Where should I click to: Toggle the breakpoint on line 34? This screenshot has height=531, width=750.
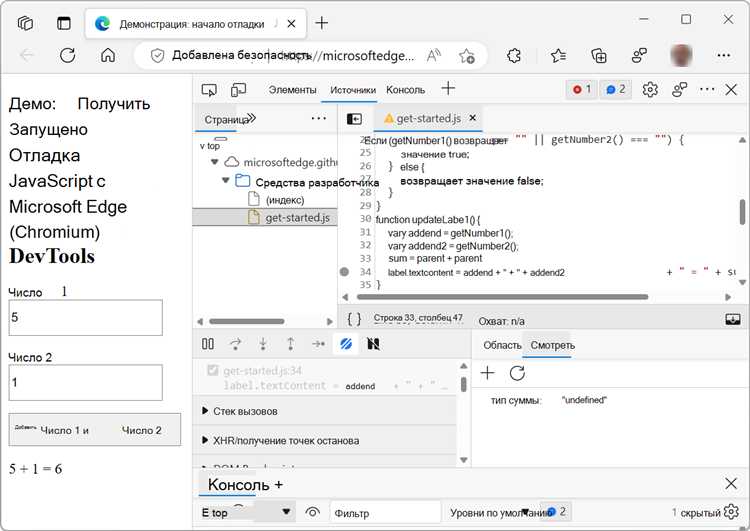344,272
